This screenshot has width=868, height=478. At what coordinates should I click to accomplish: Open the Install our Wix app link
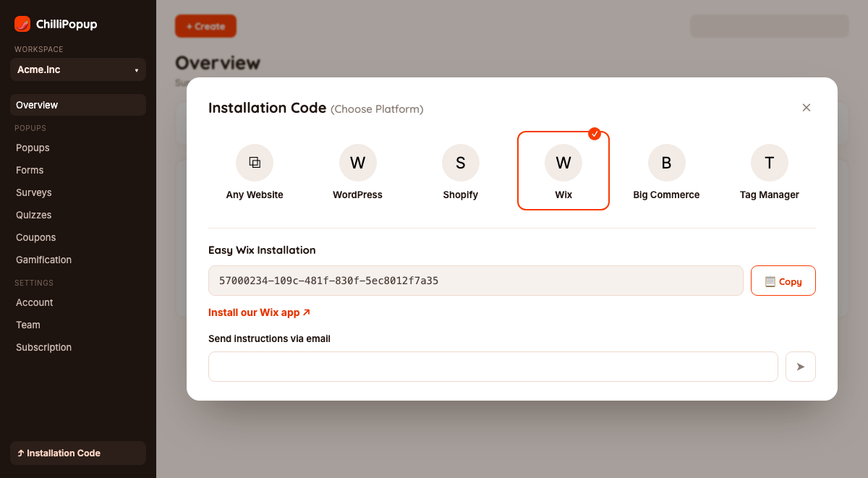(x=259, y=312)
